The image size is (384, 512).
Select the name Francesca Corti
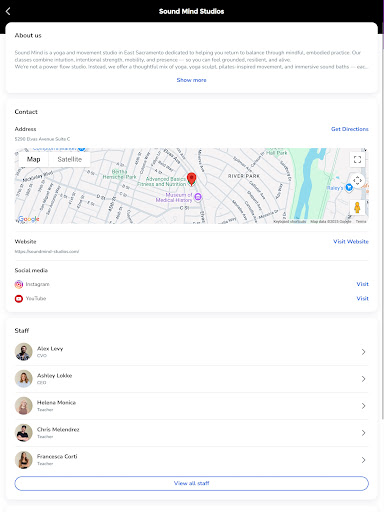click(57, 457)
